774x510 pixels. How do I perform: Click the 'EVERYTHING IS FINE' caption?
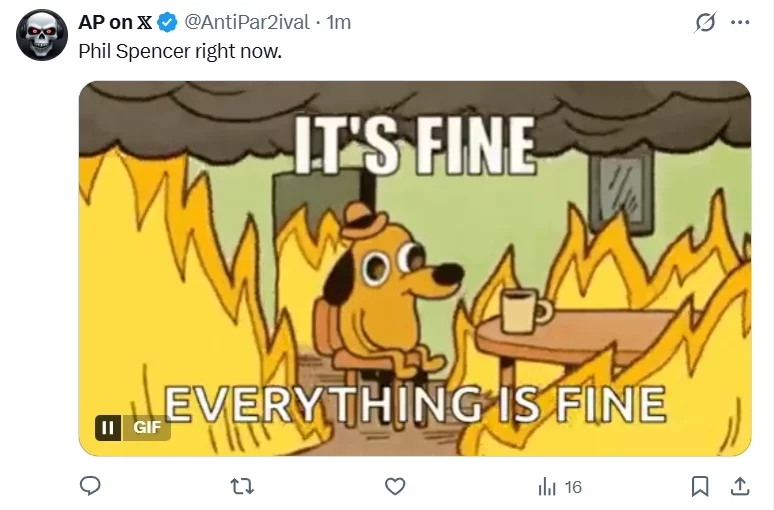click(415, 404)
